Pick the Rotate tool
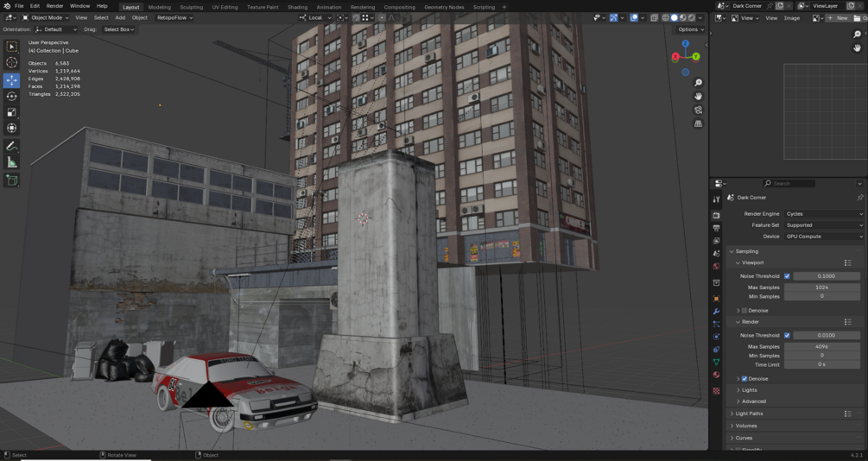 tap(11, 97)
